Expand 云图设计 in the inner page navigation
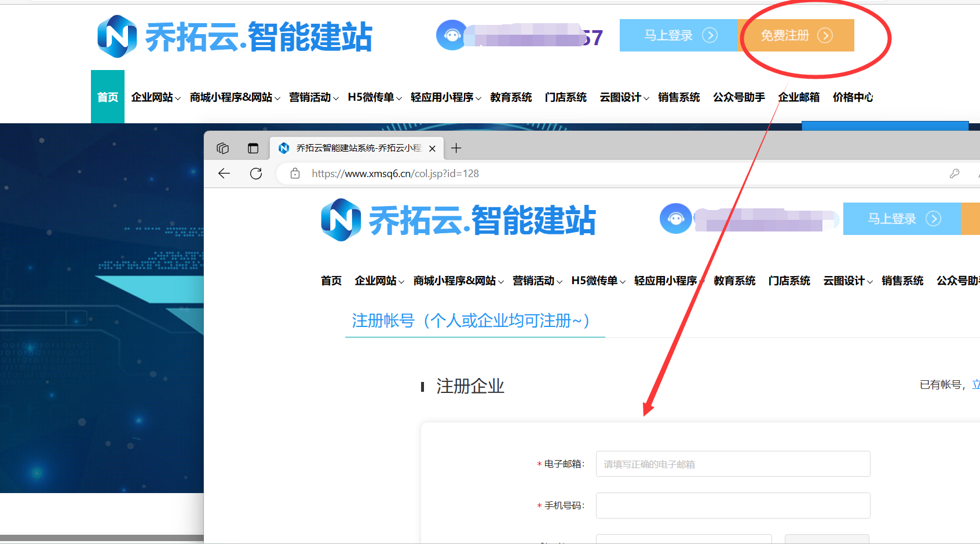This screenshot has height=544, width=980. click(x=848, y=281)
